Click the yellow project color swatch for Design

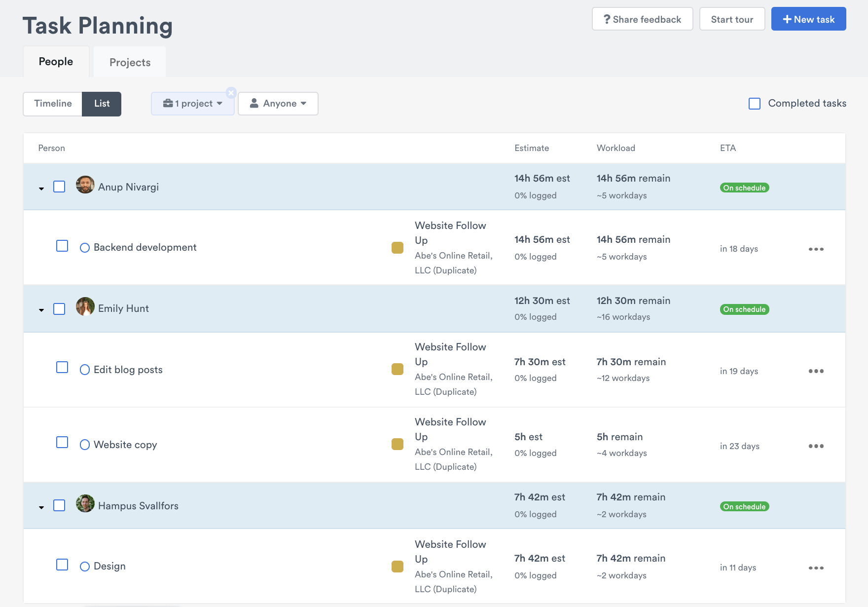coord(397,567)
